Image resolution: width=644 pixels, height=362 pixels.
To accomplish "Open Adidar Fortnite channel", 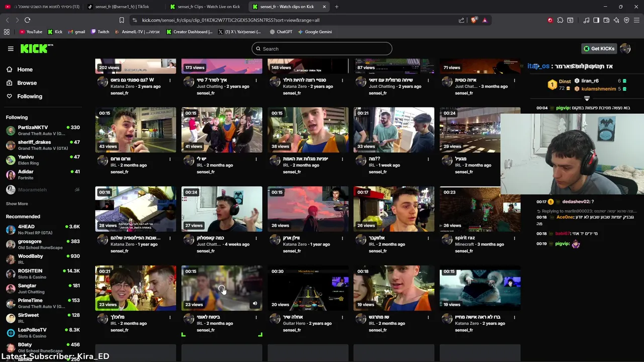I will click(43, 174).
